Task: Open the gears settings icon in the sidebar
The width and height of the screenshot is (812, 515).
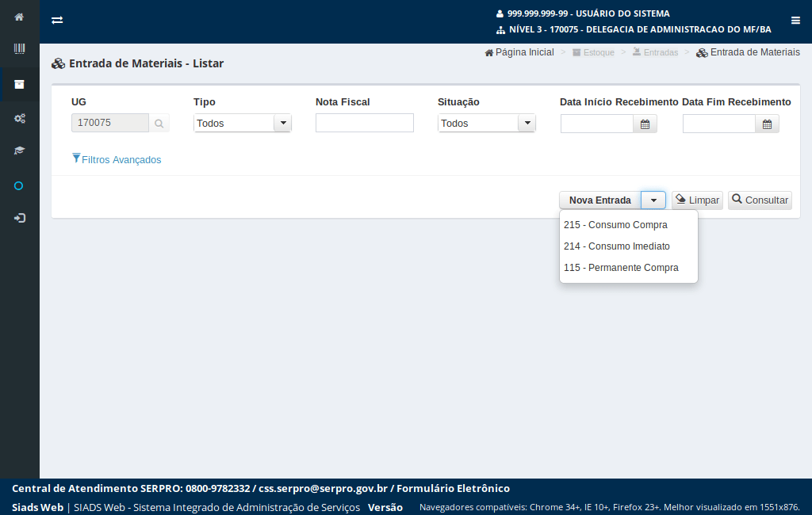Action: coord(19,118)
